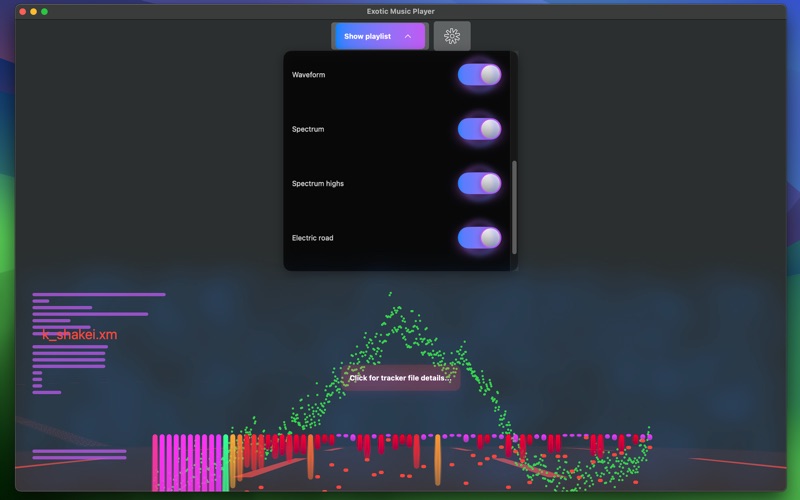Click the Spectrum label text
This screenshot has height=500, width=800.
pyautogui.click(x=308, y=129)
